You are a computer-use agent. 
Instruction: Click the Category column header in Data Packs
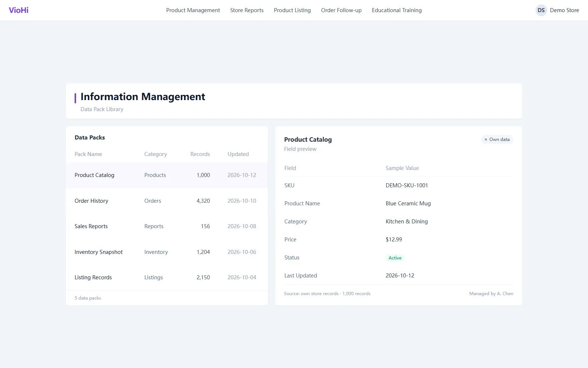[155, 154]
